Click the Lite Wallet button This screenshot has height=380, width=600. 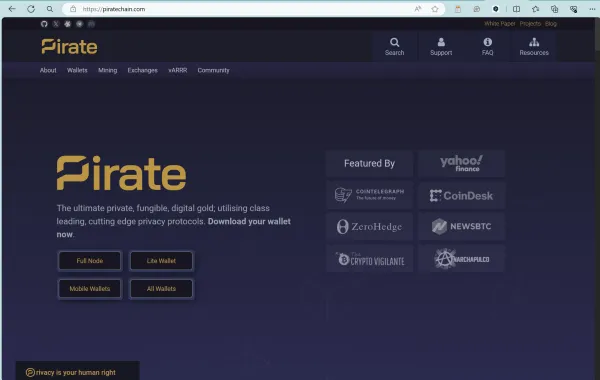161,261
